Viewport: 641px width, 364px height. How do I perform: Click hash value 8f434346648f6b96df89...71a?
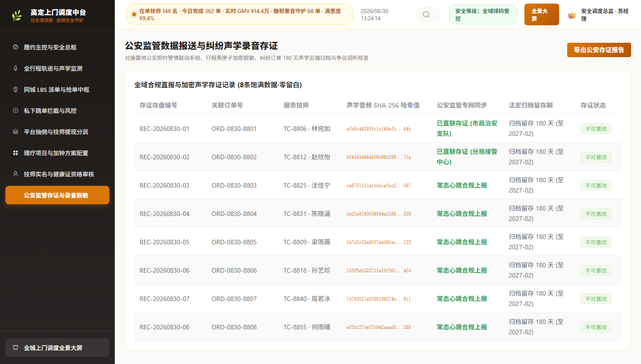click(x=379, y=157)
